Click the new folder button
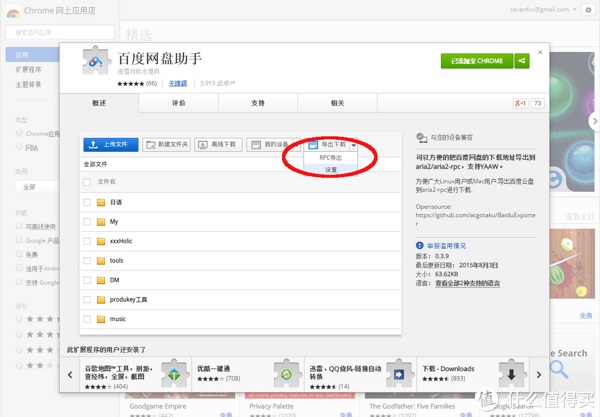 pyautogui.click(x=166, y=145)
